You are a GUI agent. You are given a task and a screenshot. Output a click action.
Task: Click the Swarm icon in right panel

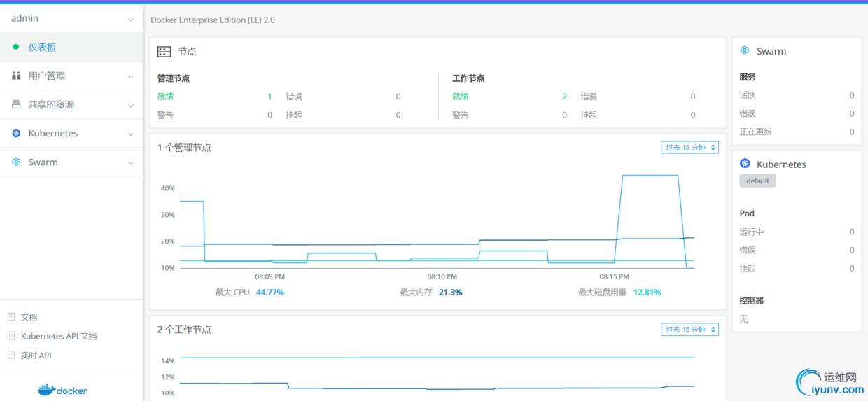click(x=745, y=51)
